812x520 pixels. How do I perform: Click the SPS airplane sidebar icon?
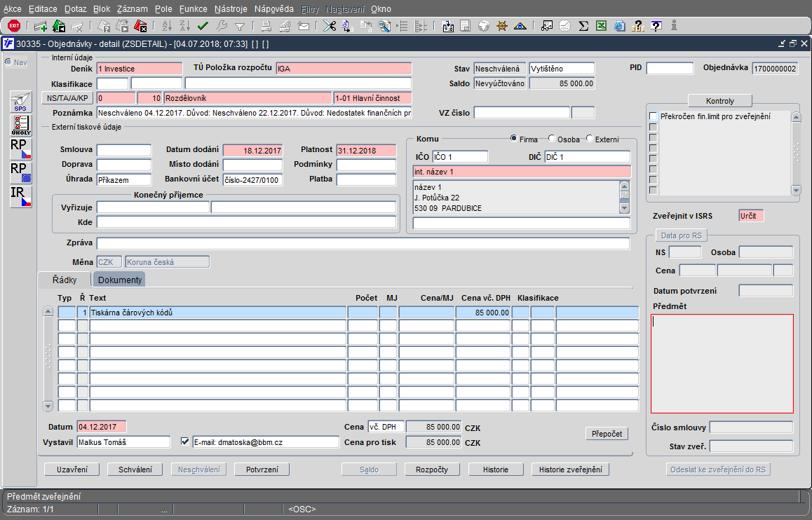point(21,102)
